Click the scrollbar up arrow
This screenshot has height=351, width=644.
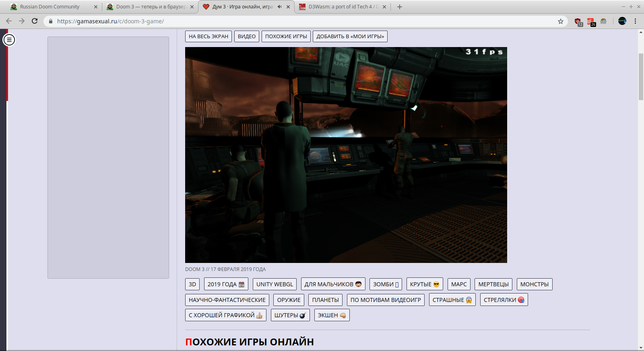tap(641, 32)
